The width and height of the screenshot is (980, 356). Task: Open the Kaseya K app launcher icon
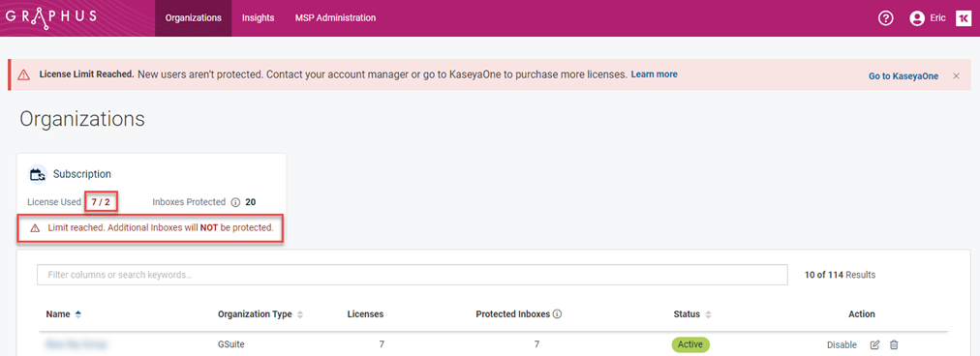[964, 18]
